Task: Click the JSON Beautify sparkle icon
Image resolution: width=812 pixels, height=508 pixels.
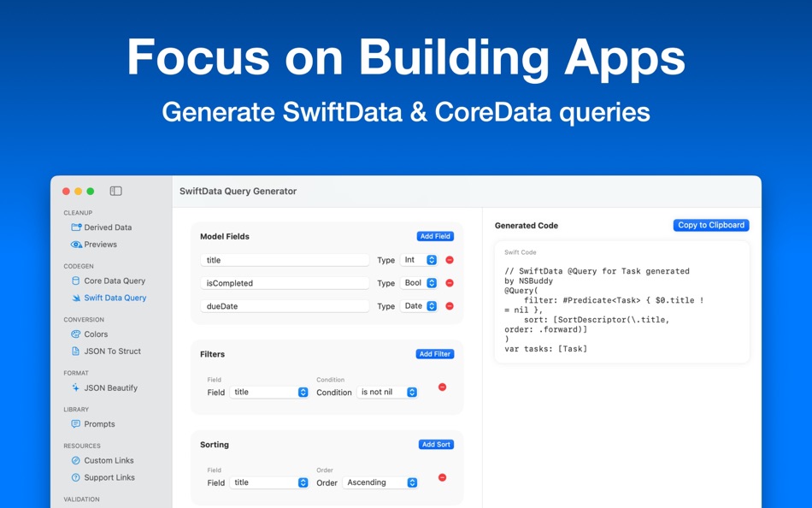Action: (x=75, y=387)
